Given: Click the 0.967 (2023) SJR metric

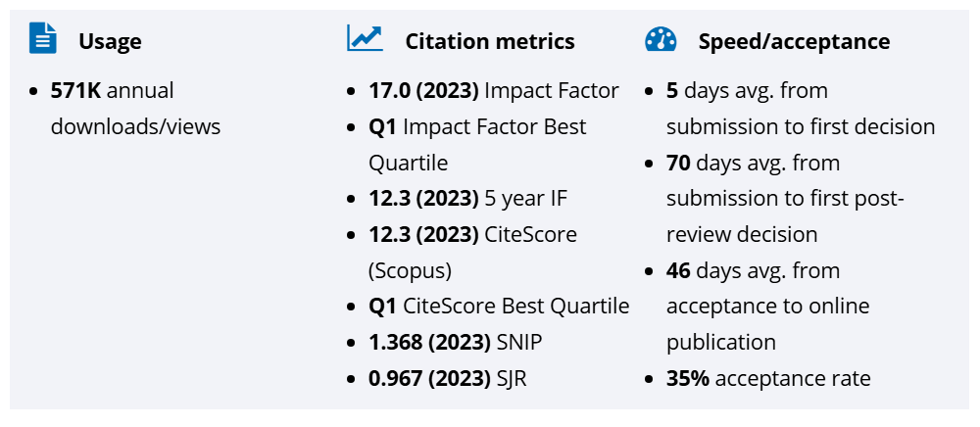Looking at the screenshot, I should (x=448, y=378).
